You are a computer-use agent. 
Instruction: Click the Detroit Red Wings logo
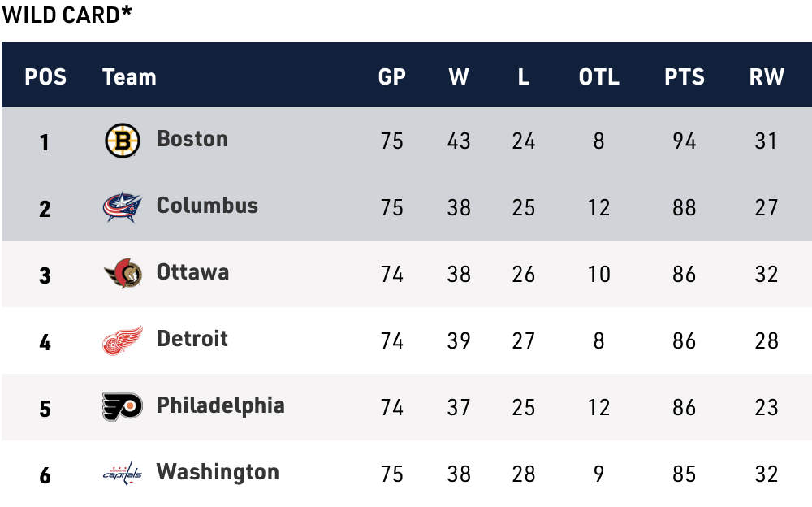click(x=123, y=340)
